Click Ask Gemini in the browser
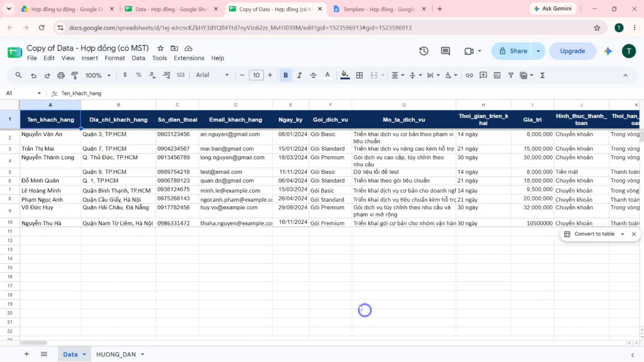 553,9
